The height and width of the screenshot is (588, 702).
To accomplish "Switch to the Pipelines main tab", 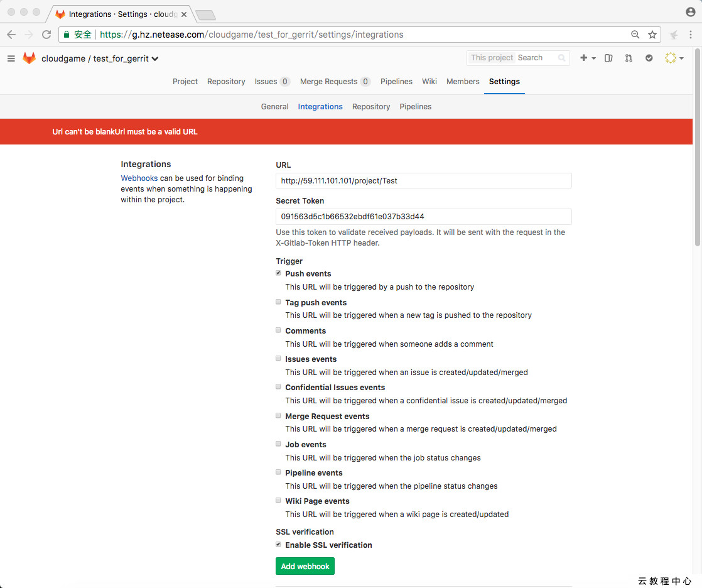I will pos(396,82).
